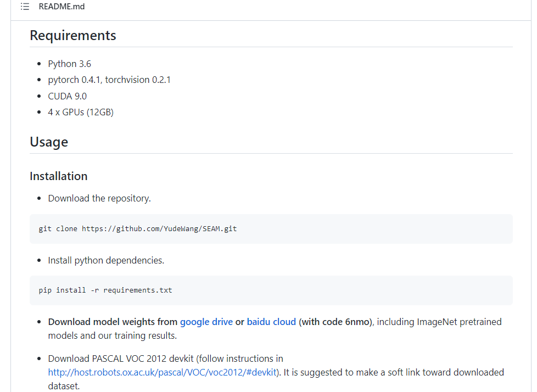The image size is (537, 392).
Task: Select the README.md file tab
Action: tap(61, 7)
